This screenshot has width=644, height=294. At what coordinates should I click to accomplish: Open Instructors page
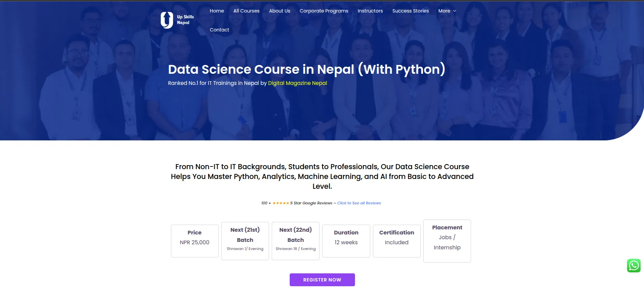point(370,11)
